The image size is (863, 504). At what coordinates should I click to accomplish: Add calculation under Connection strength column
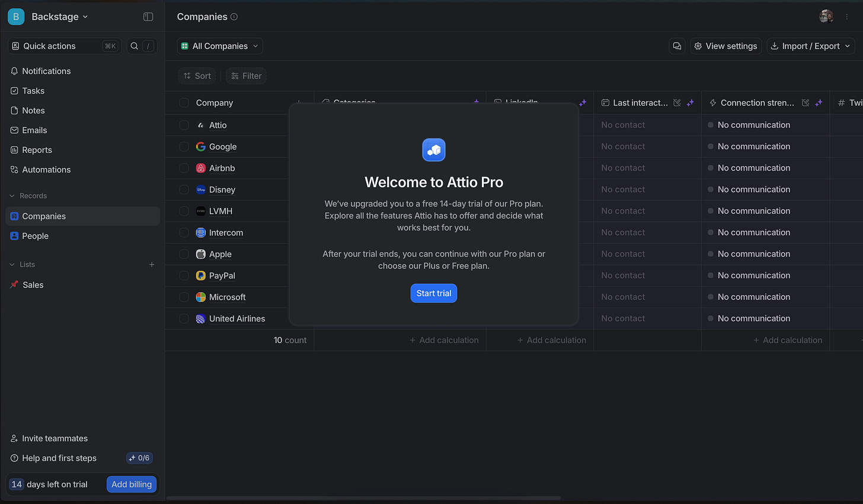click(788, 340)
